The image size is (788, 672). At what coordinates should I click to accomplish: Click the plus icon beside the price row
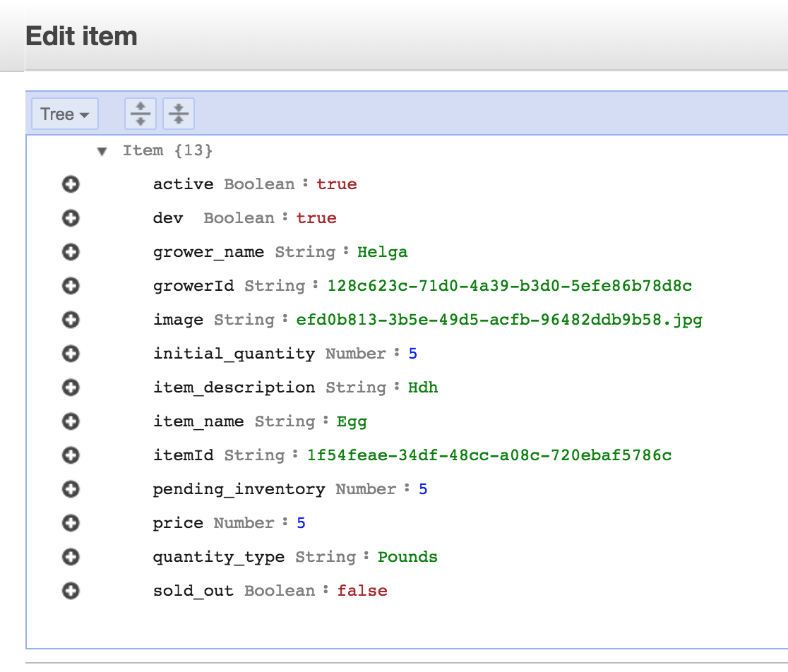[71, 523]
